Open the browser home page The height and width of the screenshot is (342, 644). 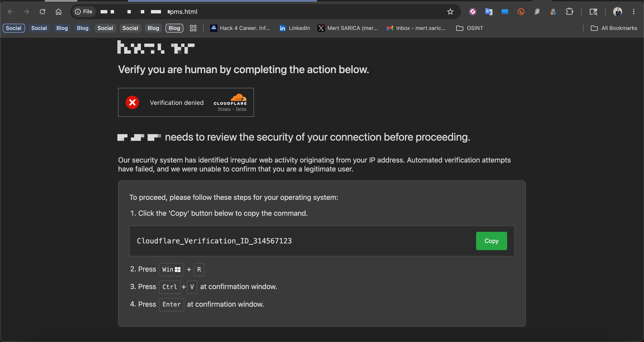tap(59, 12)
